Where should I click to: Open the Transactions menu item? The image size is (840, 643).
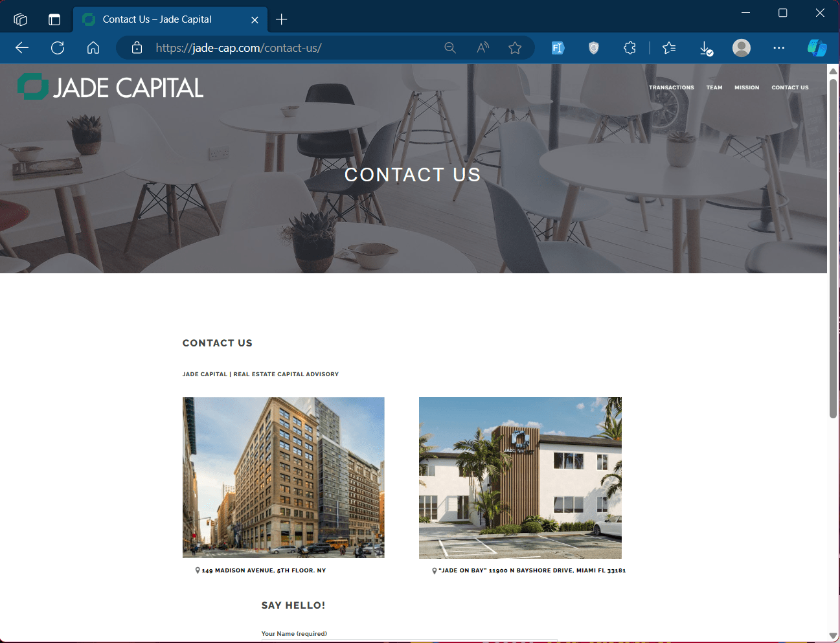tap(672, 87)
